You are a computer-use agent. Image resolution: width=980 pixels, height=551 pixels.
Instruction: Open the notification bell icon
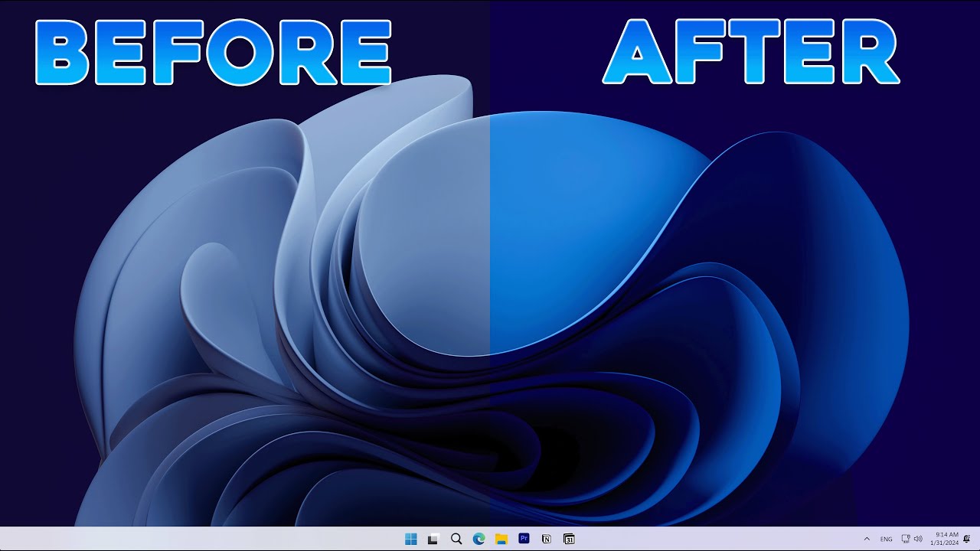[x=967, y=539]
